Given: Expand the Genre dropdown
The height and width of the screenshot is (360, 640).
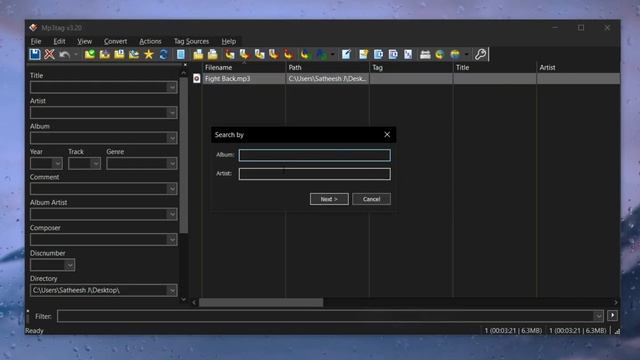Looking at the screenshot, I should (x=172, y=163).
